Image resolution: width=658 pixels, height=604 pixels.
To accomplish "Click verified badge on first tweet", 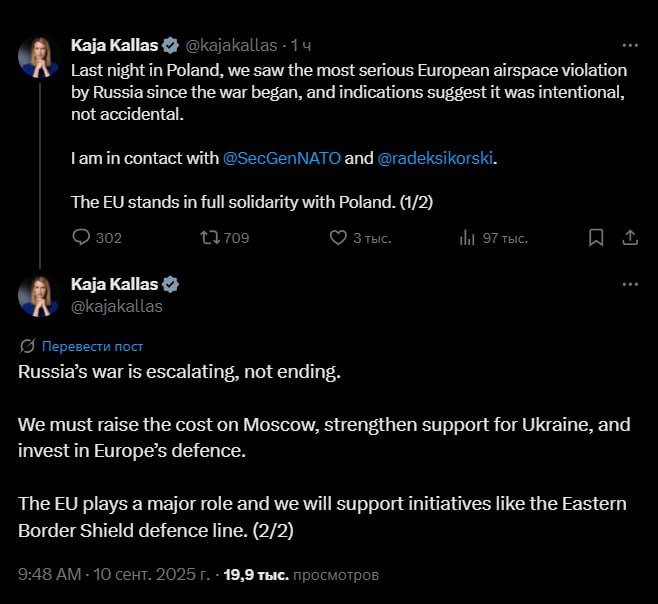I will tap(171, 45).
